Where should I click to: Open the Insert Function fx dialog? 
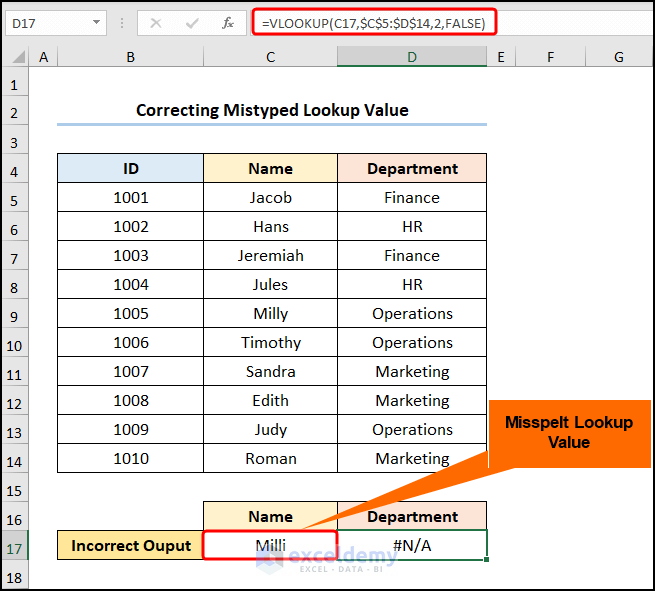[228, 23]
